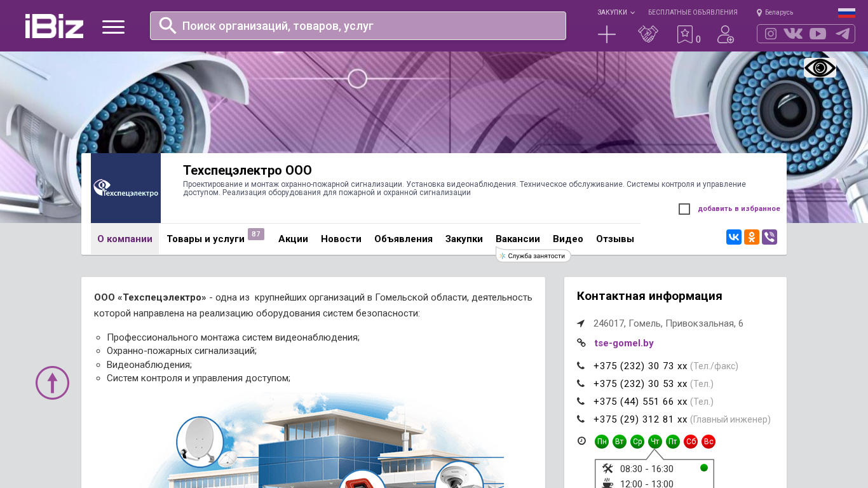
Task: Switch to the Новости tab
Action: [x=341, y=239]
